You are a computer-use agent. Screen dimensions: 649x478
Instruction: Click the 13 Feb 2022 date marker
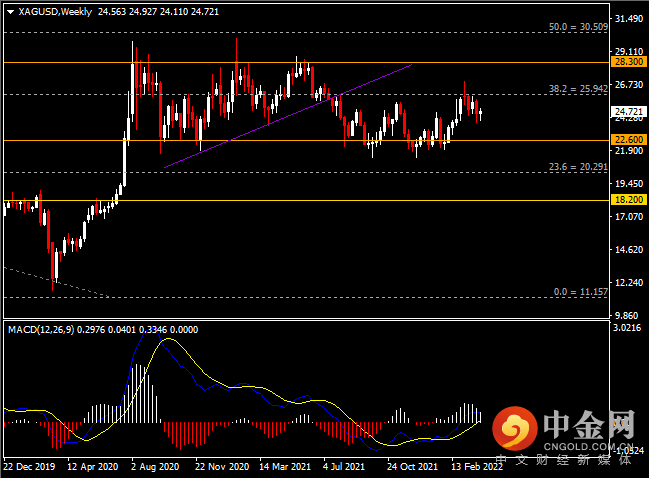pos(477,467)
